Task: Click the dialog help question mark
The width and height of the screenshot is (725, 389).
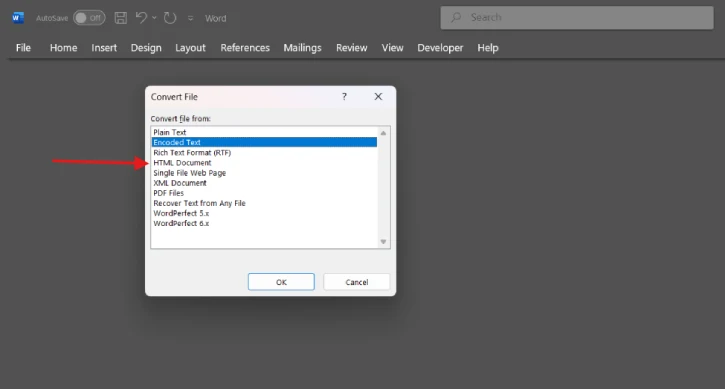Action: pyautogui.click(x=344, y=96)
